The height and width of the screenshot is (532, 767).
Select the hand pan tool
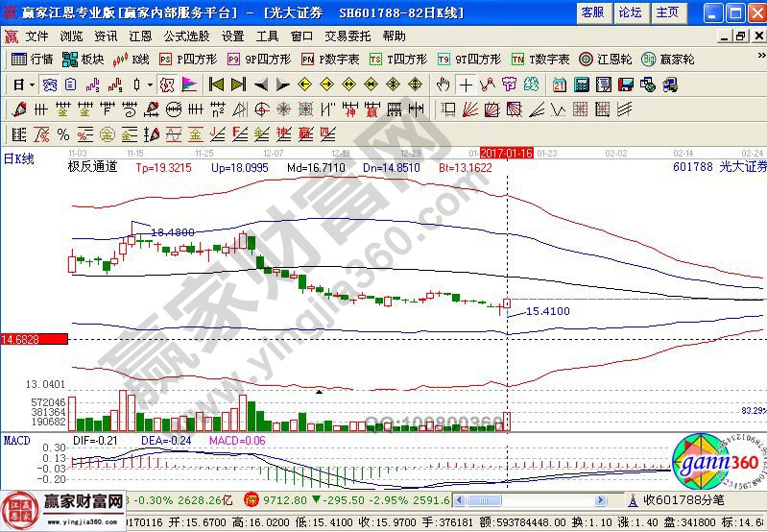[443, 85]
